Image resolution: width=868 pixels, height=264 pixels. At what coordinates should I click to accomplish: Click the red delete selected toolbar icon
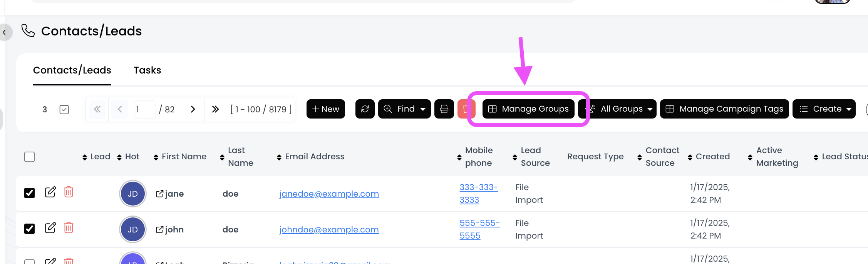[x=465, y=109]
